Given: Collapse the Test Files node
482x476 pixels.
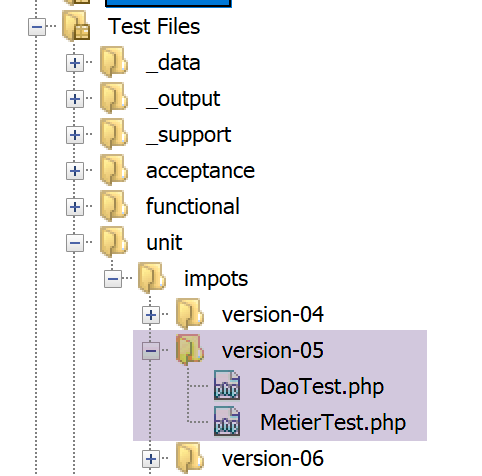Looking at the screenshot, I should click(37, 27).
